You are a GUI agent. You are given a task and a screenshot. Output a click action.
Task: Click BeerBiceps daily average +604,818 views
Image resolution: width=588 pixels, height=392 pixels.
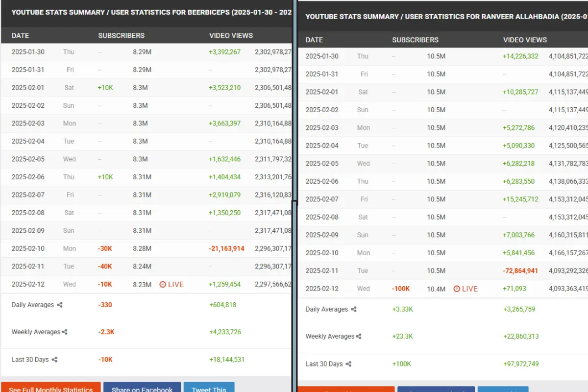coord(222,305)
